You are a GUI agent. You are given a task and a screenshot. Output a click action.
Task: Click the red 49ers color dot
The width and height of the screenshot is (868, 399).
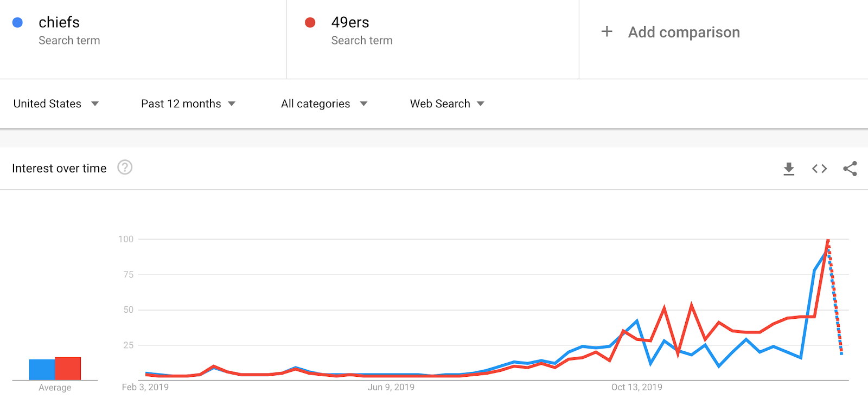(310, 22)
